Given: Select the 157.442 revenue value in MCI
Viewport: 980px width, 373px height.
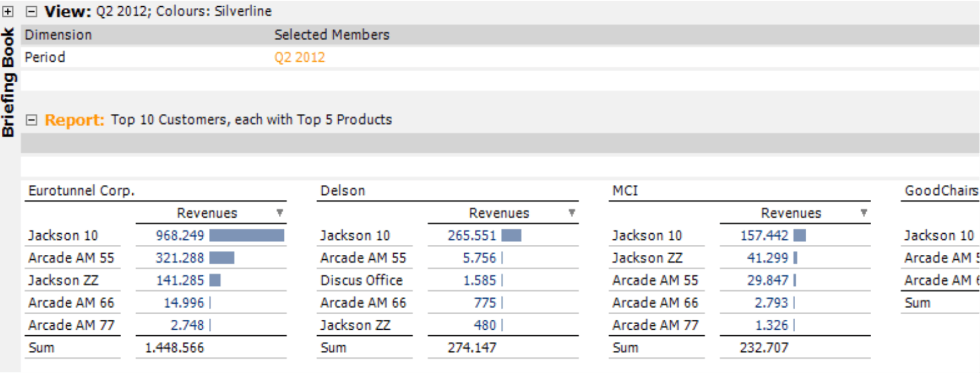Looking at the screenshot, I should pyautogui.click(x=764, y=236).
